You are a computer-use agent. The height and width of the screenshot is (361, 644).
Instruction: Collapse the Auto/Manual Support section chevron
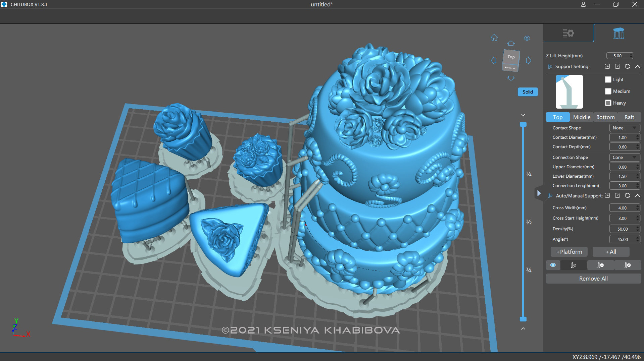tap(638, 195)
